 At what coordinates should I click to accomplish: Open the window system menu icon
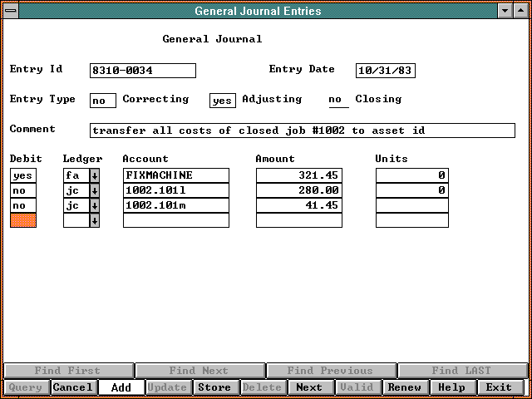[10, 11]
